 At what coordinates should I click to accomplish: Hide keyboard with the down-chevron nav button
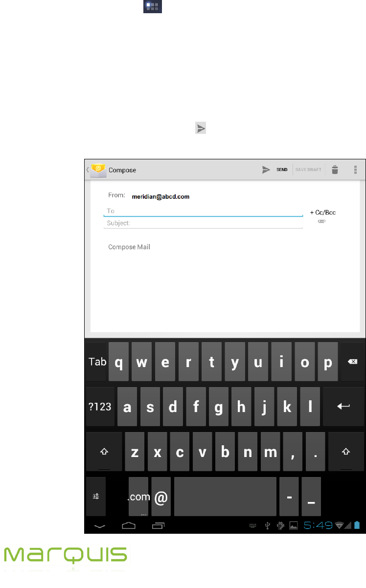coord(99,526)
